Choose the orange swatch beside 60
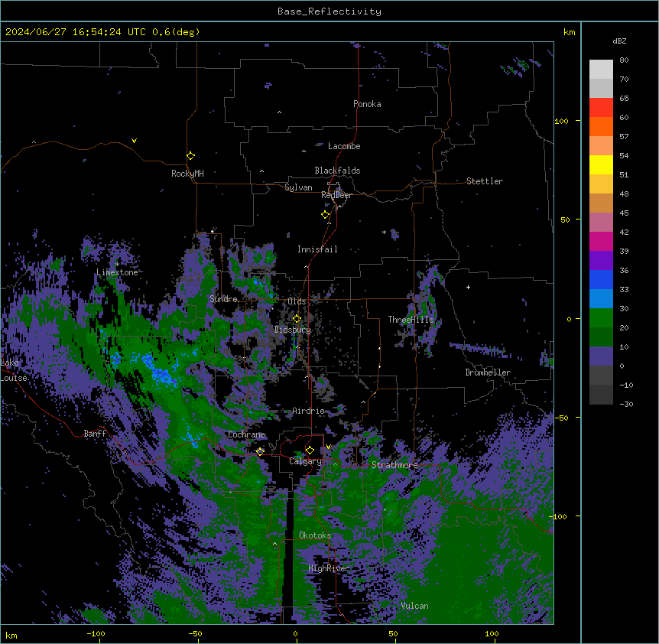This screenshot has height=644, width=659. 601,126
